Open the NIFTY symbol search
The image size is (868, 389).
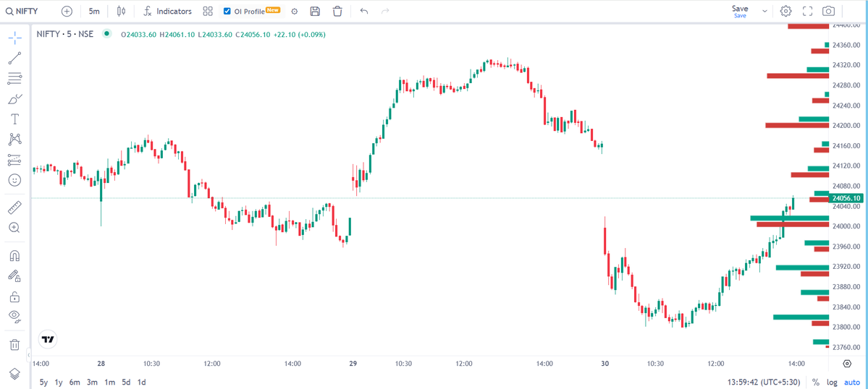[22, 11]
